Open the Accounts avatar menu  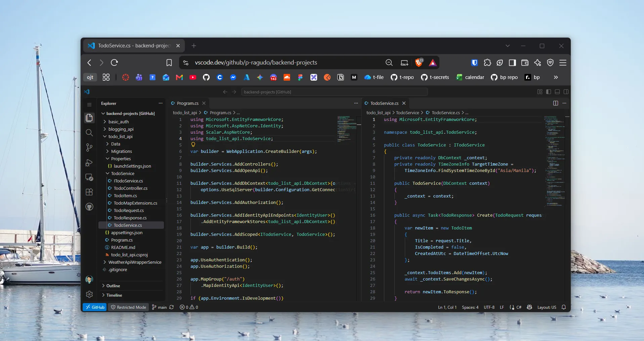[89, 280]
